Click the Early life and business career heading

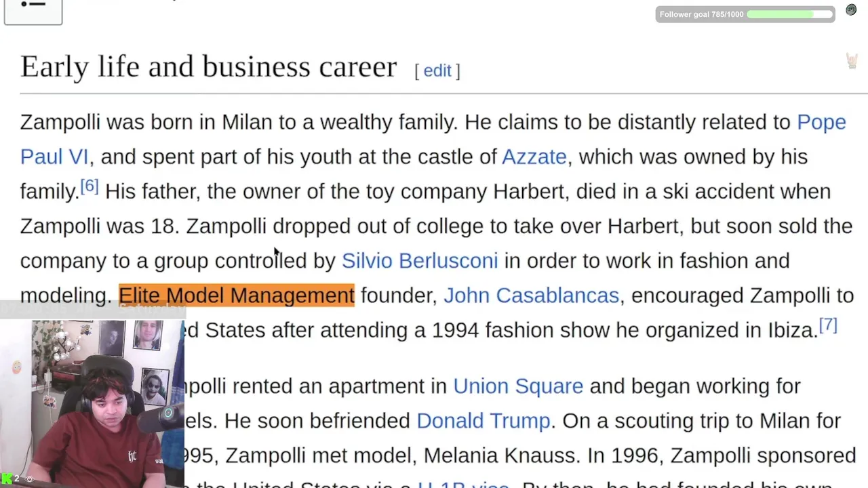[x=208, y=67]
